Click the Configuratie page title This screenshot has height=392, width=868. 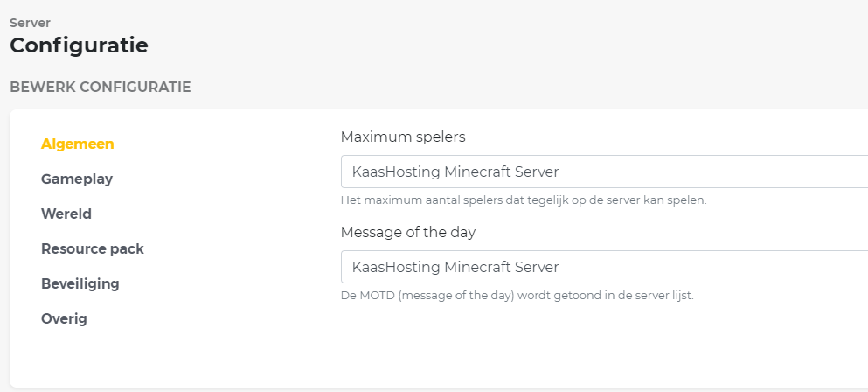(79, 45)
